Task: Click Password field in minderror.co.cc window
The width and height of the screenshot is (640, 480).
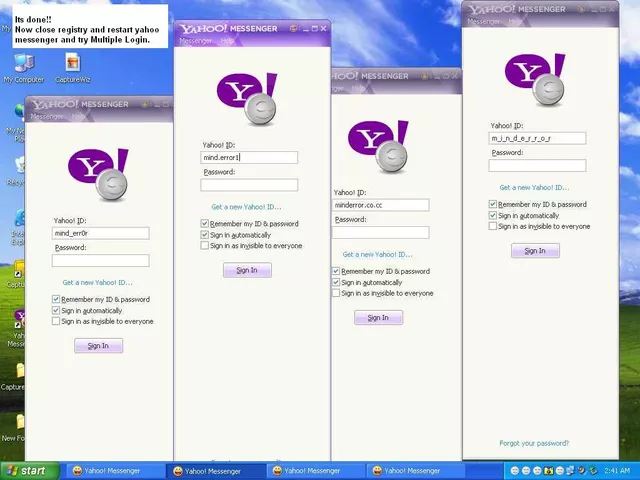Action: point(380,232)
